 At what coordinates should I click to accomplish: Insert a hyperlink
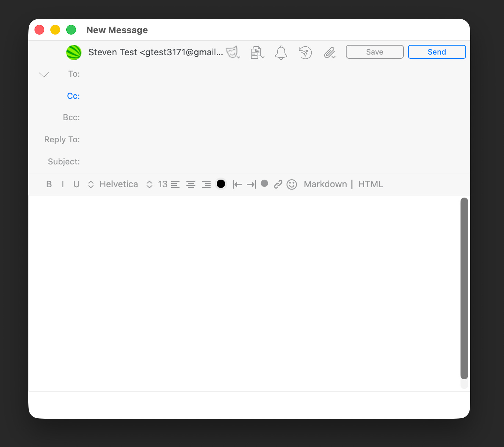278,184
